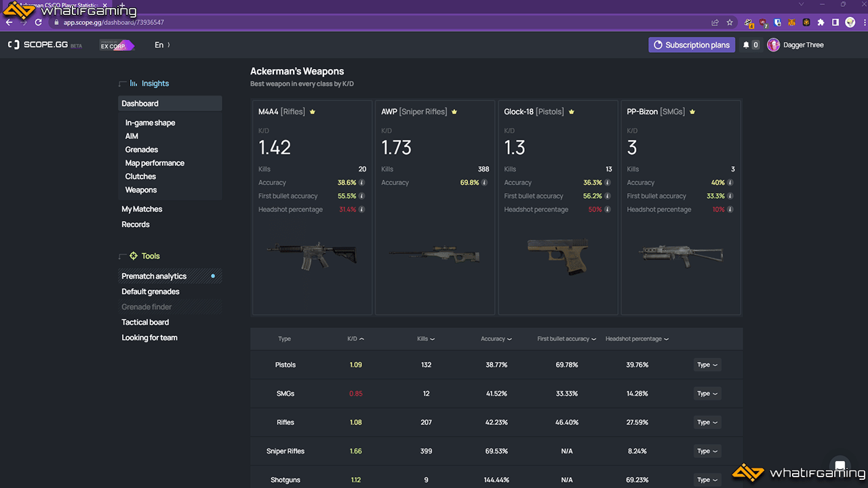Open the En language selector
Viewport: 868px width, 488px height.
[162, 45]
